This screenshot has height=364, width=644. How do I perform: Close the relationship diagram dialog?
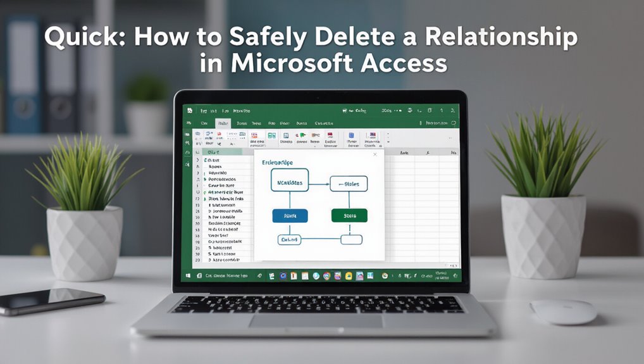point(375,154)
